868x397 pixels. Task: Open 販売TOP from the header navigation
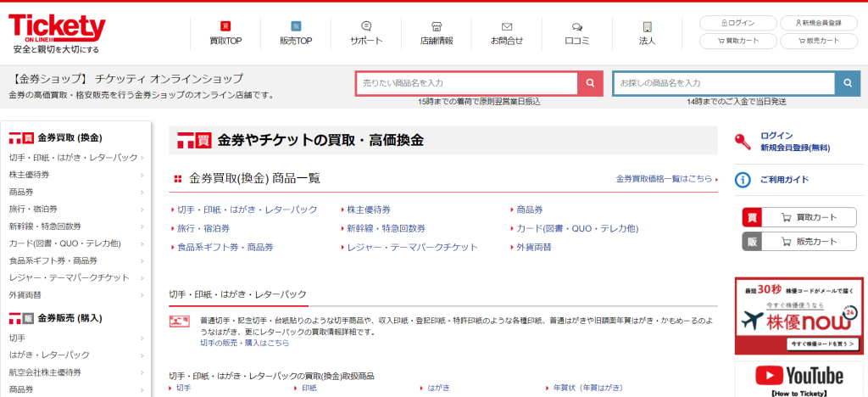[x=296, y=33]
